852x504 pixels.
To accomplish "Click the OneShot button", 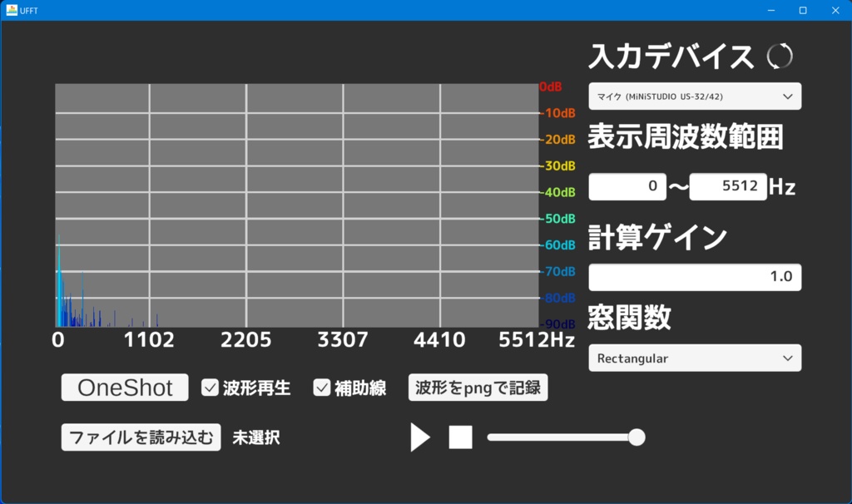I will [123, 386].
